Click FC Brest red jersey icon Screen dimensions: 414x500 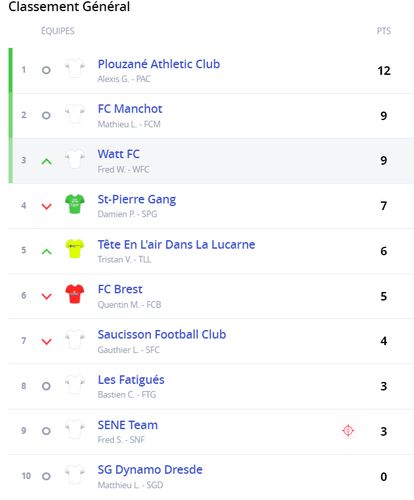coord(75,294)
